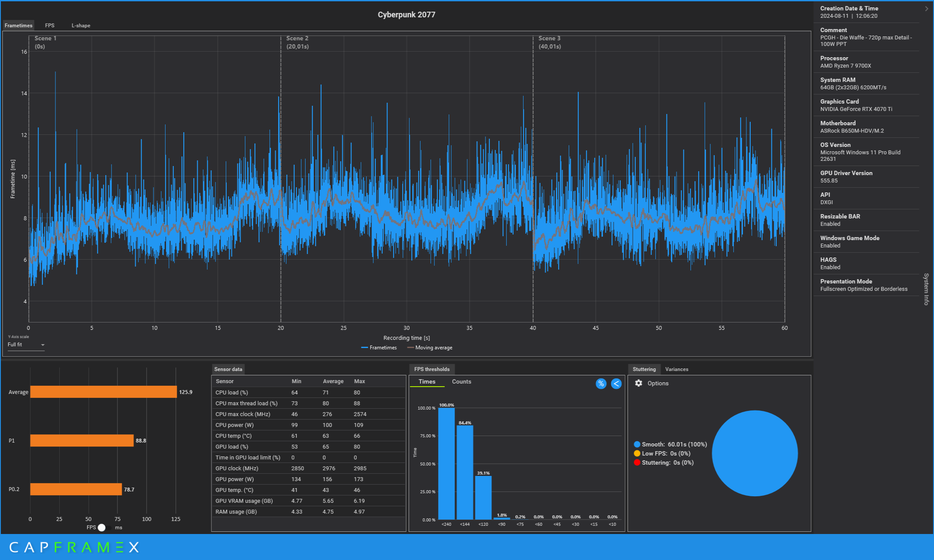Image resolution: width=934 pixels, height=560 pixels.
Task: Toggle Frametimes series in chart legend
Action: click(379, 348)
